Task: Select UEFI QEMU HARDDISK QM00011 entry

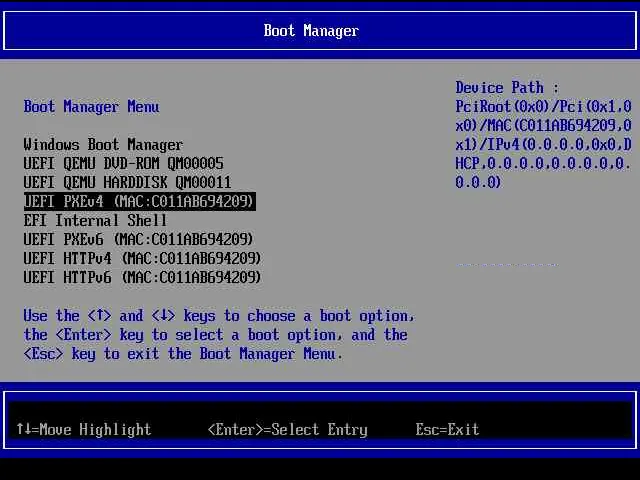Action: (x=127, y=182)
